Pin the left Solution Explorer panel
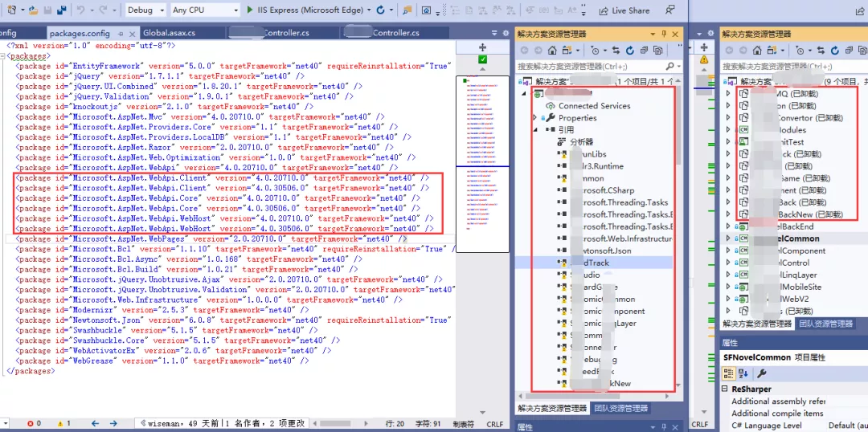Image resolution: width=868 pixels, height=432 pixels. [665, 34]
